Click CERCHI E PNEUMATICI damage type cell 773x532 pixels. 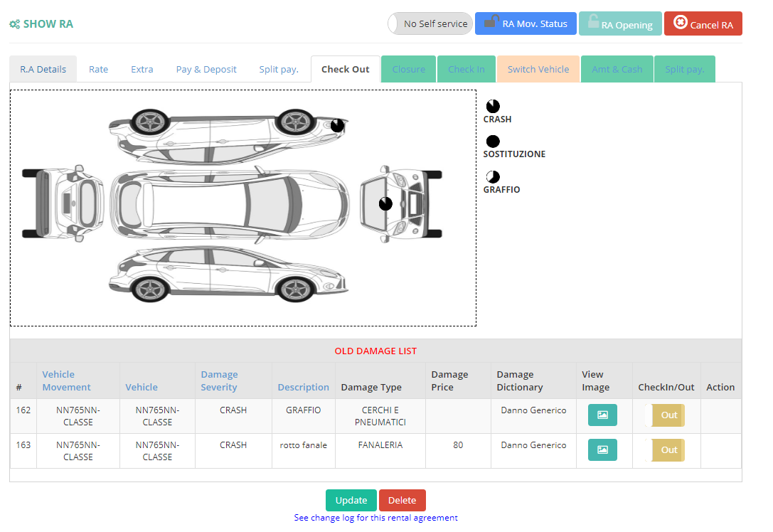(x=380, y=416)
